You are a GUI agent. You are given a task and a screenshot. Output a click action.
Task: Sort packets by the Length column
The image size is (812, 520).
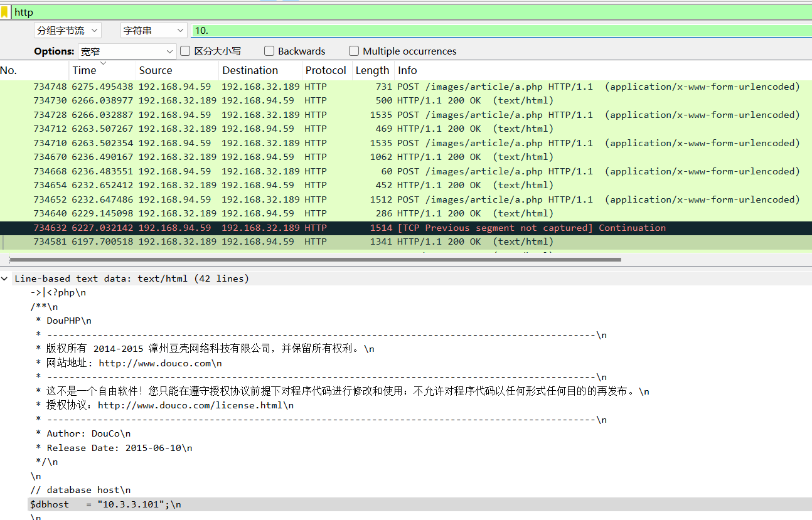[371, 70]
